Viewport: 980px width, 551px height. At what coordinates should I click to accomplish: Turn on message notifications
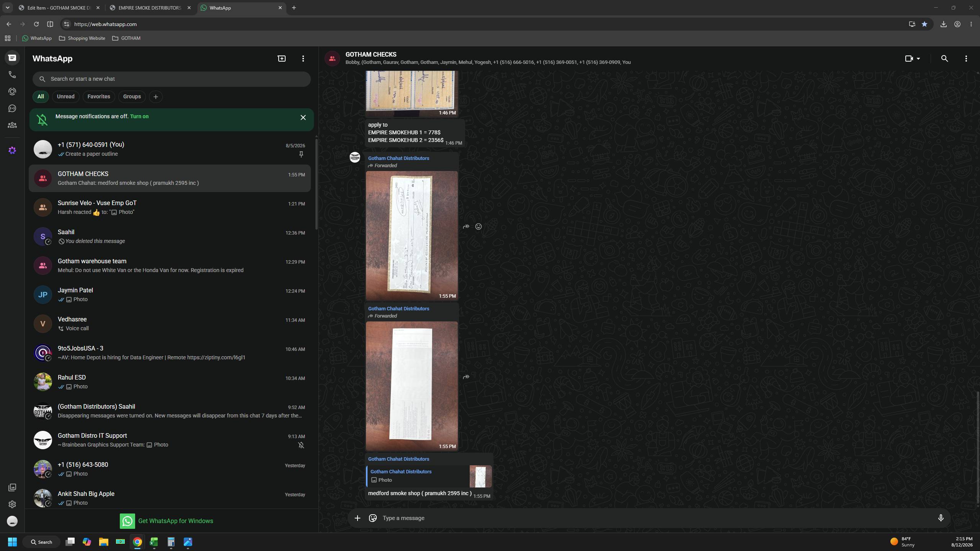click(139, 116)
